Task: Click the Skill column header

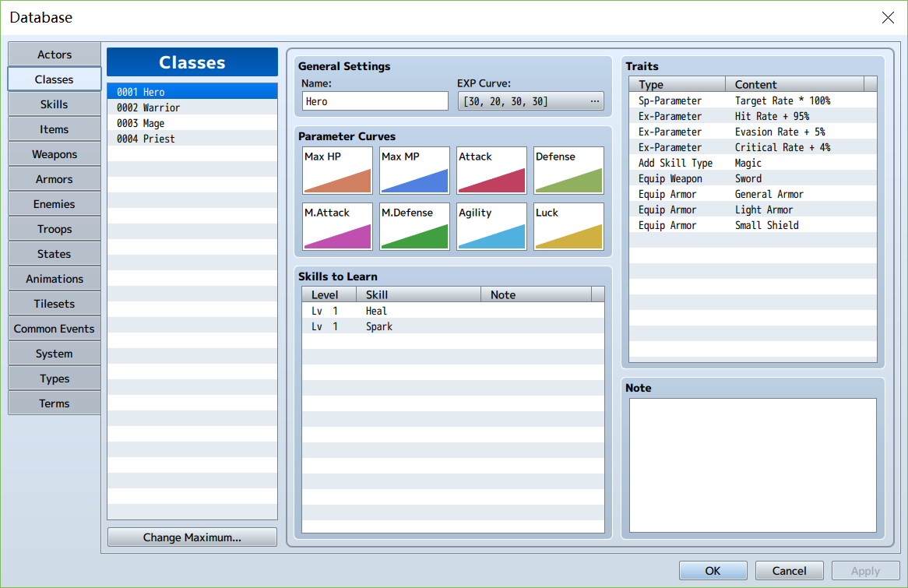Action: [419, 294]
